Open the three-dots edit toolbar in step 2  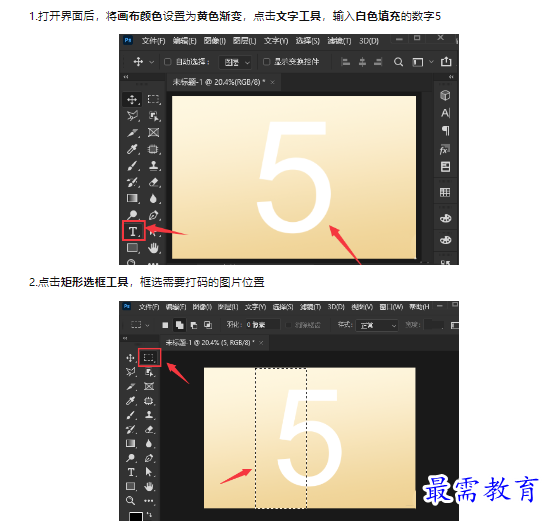tap(149, 501)
